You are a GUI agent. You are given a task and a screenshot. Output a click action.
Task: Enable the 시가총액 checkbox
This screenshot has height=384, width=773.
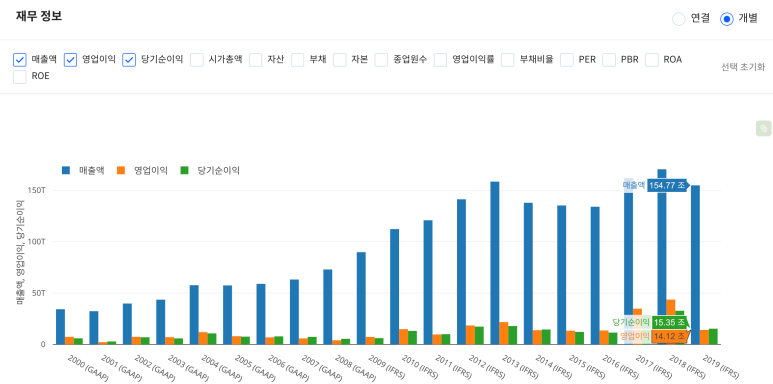(x=197, y=60)
